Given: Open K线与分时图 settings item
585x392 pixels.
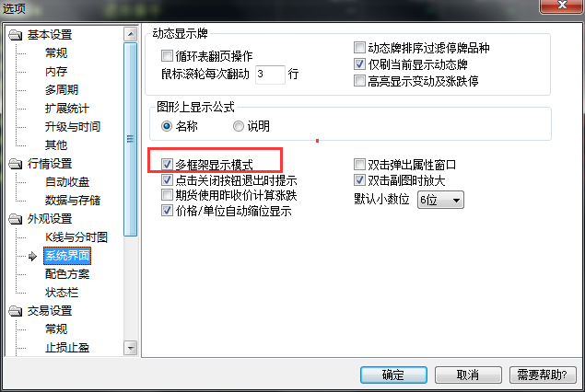Looking at the screenshot, I should (76, 237).
